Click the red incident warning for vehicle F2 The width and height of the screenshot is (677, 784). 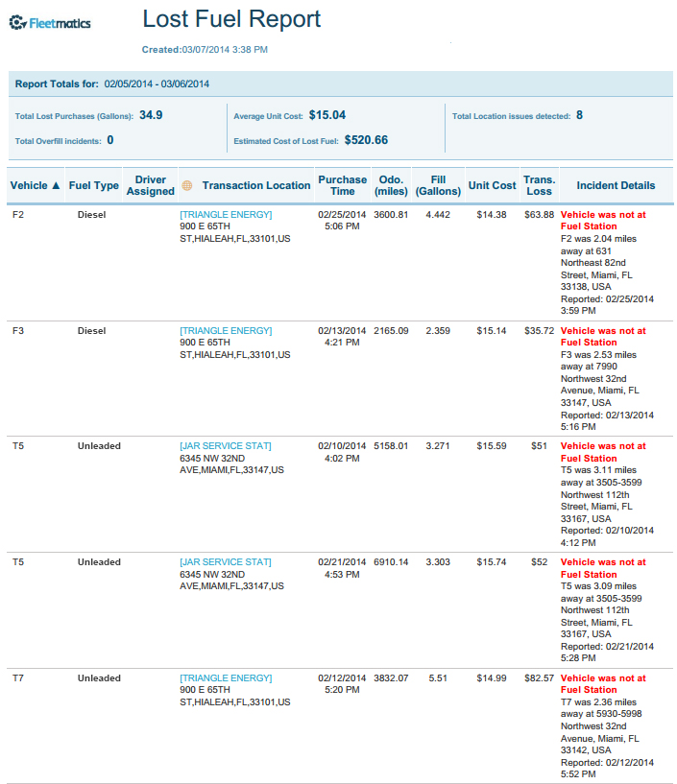pos(602,220)
